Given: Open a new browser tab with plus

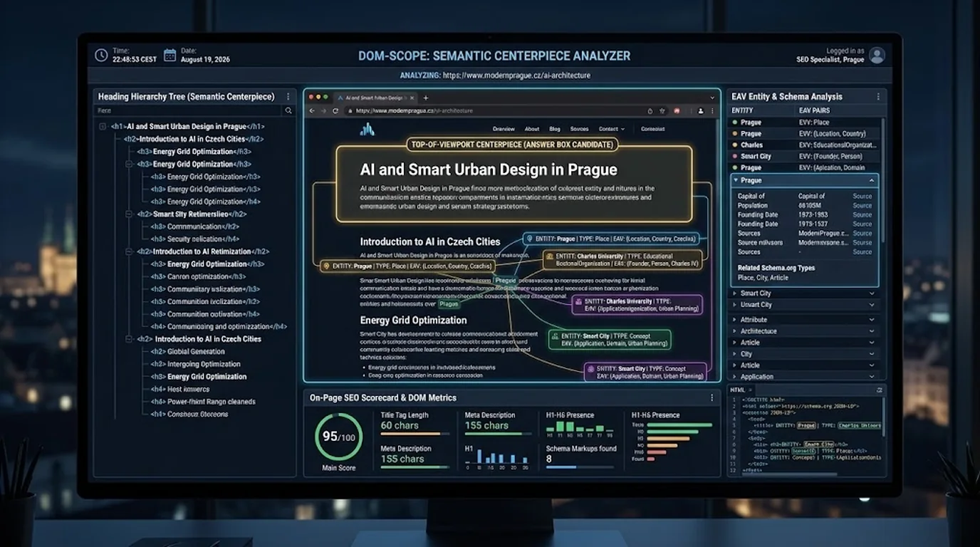Looking at the screenshot, I should 426,98.
